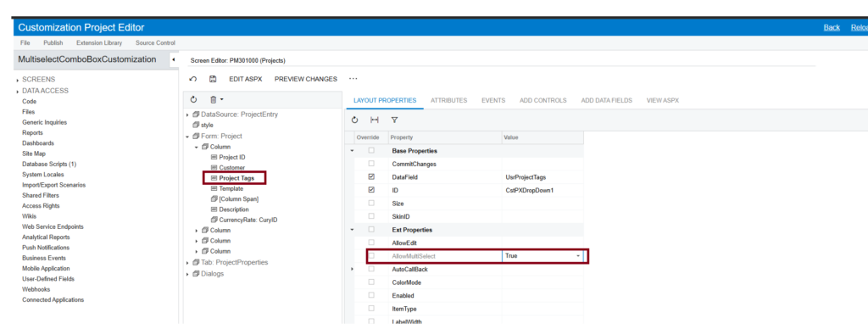Expand the Dialogs node
Screen dimensions: 868x335
[x=187, y=274]
